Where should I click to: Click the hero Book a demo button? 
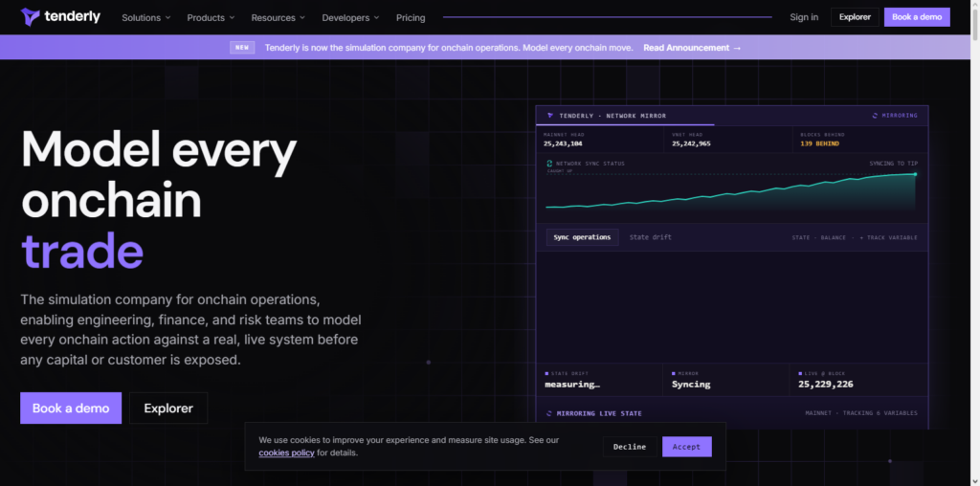tap(71, 408)
